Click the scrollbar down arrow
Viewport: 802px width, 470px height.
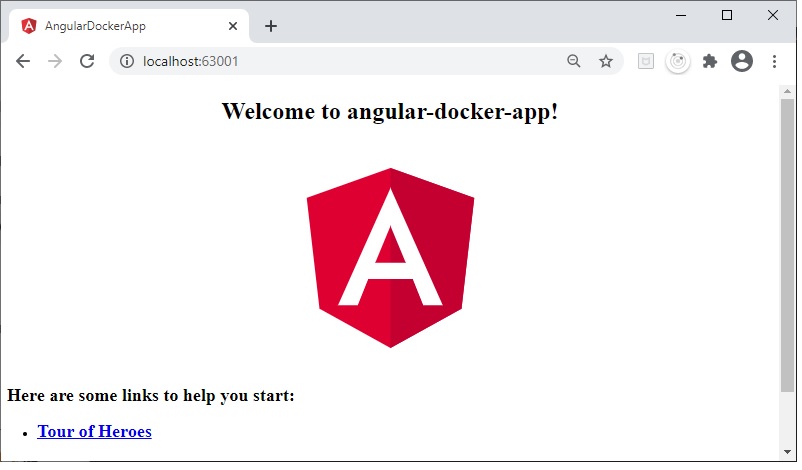[x=788, y=452]
